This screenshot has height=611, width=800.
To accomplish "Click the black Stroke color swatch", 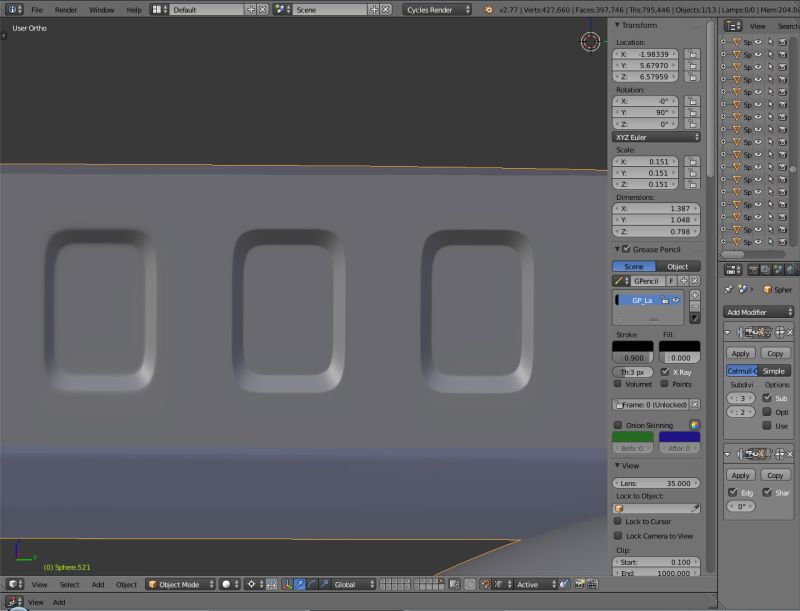I will pos(631,346).
